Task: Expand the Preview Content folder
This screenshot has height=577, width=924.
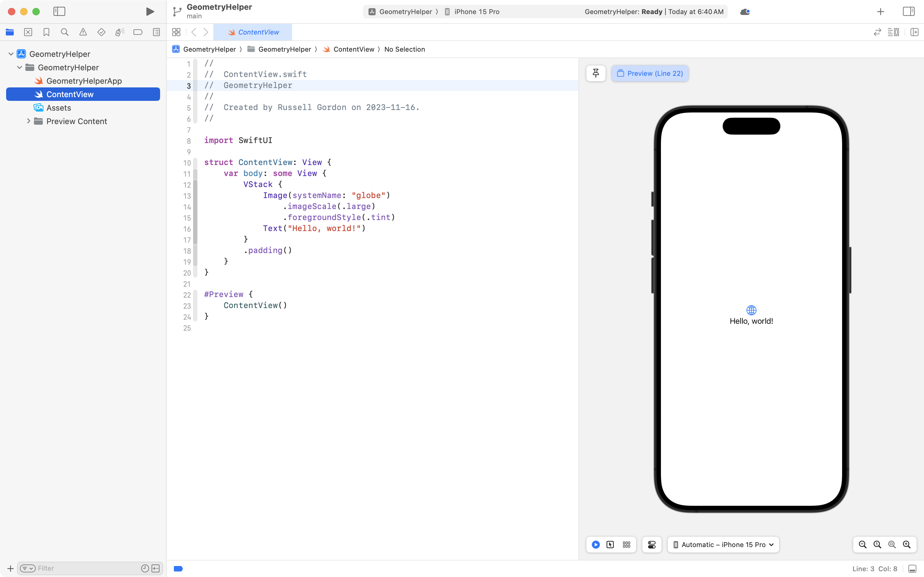Action: pyautogui.click(x=28, y=121)
